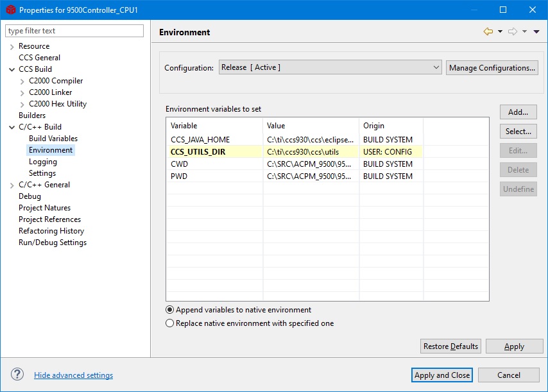
Task: Open the view menu triangle icon
Action: [536, 31]
